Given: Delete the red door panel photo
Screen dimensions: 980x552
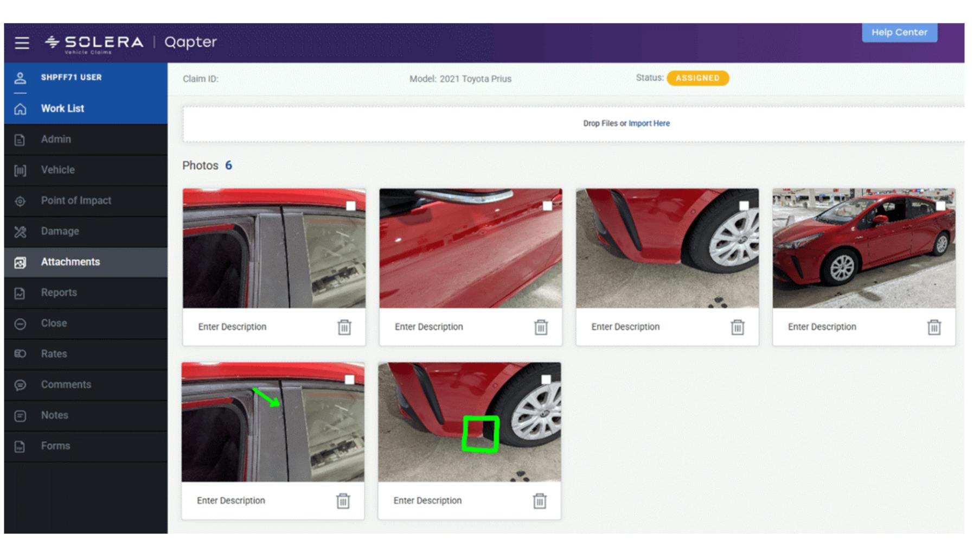Looking at the screenshot, I should [x=541, y=327].
